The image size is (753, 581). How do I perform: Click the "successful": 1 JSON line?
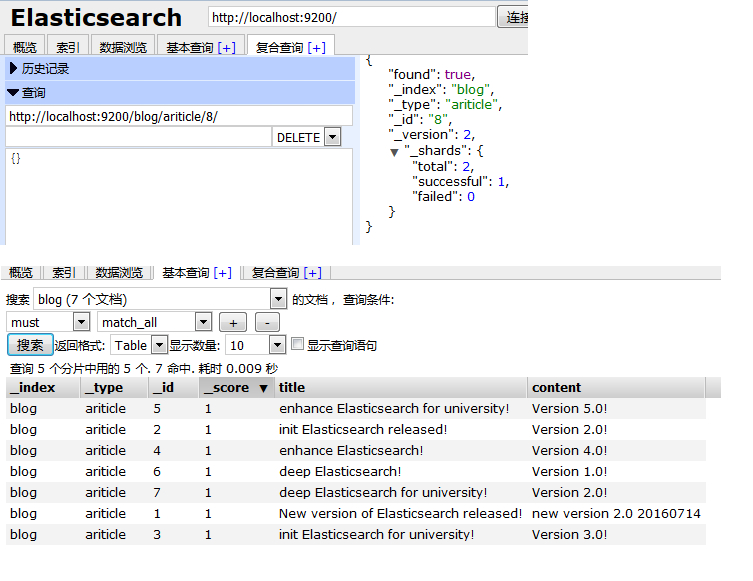click(x=460, y=182)
